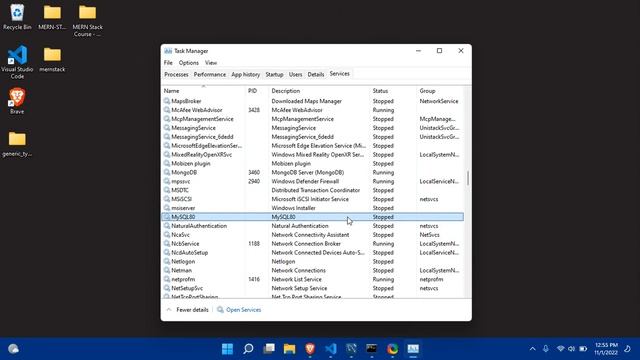The width and height of the screenshot is (640, 360).
Task: Open the Options menu
Action: pyautogui.click(x=189, y=63)
